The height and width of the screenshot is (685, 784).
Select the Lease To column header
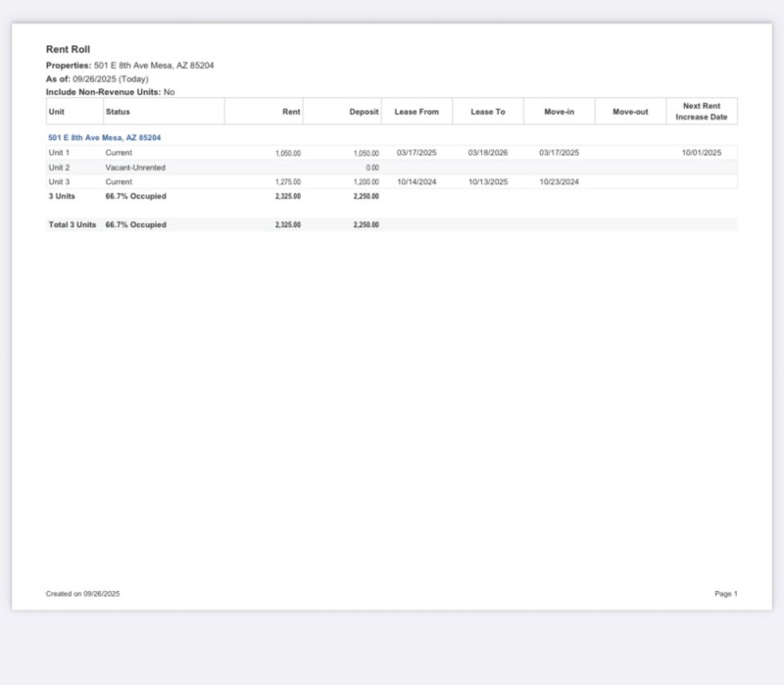pos(488,112)
